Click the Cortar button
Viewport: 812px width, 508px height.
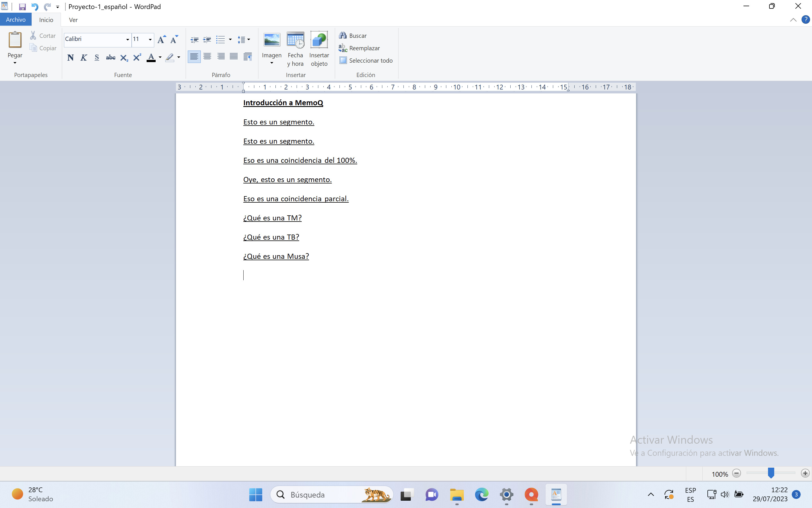[43, 35]
